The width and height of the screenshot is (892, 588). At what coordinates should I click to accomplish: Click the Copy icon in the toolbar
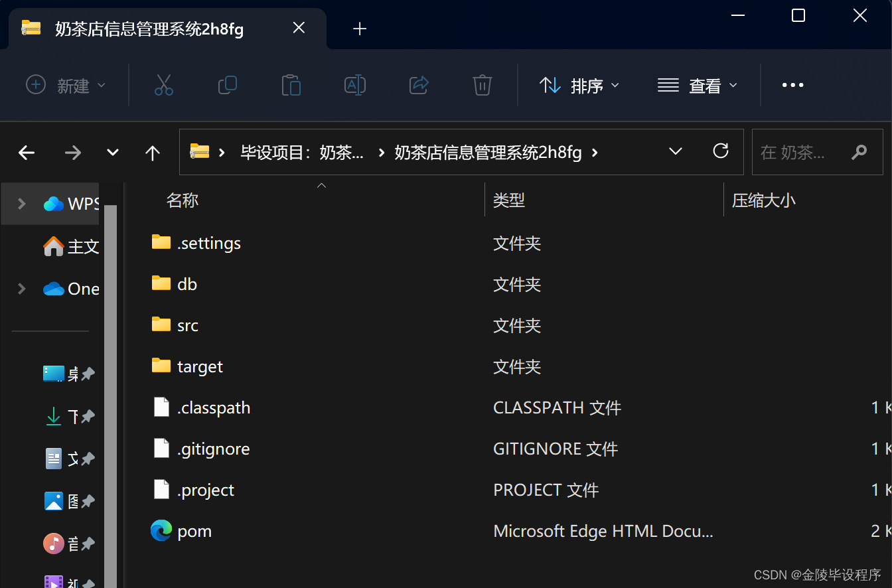[x=228, y=85]
